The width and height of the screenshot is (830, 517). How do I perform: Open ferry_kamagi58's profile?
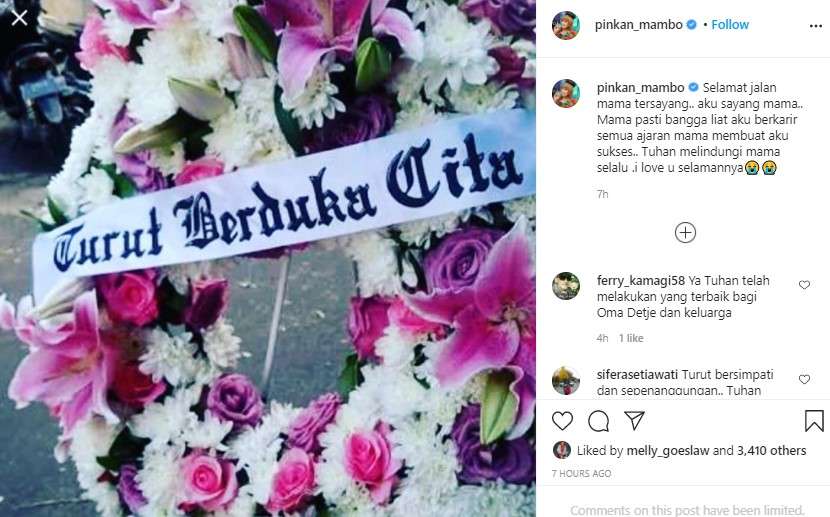point(640,280)
